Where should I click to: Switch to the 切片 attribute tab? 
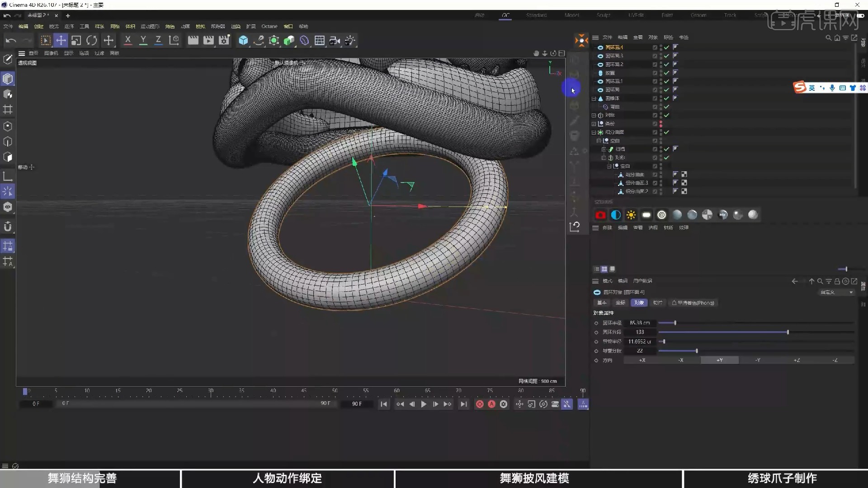(658, 303)
